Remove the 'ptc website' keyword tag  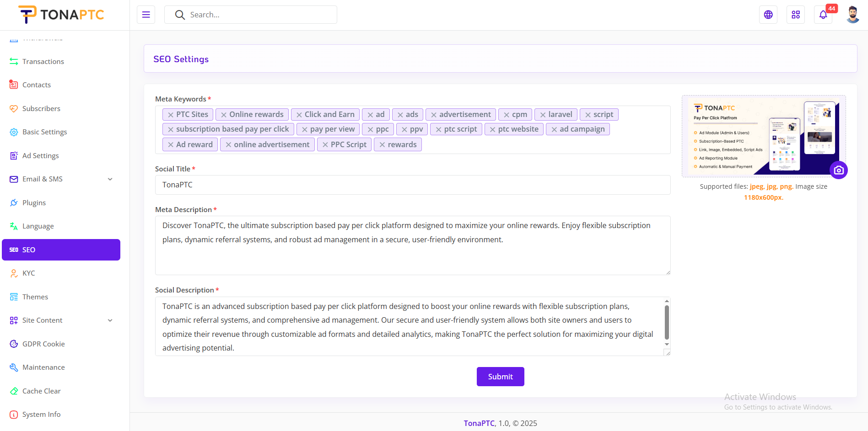[x=493, y=129]
